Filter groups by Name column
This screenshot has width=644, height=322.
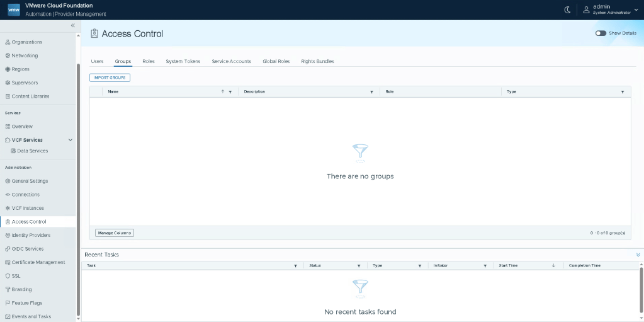click(230, 92)
